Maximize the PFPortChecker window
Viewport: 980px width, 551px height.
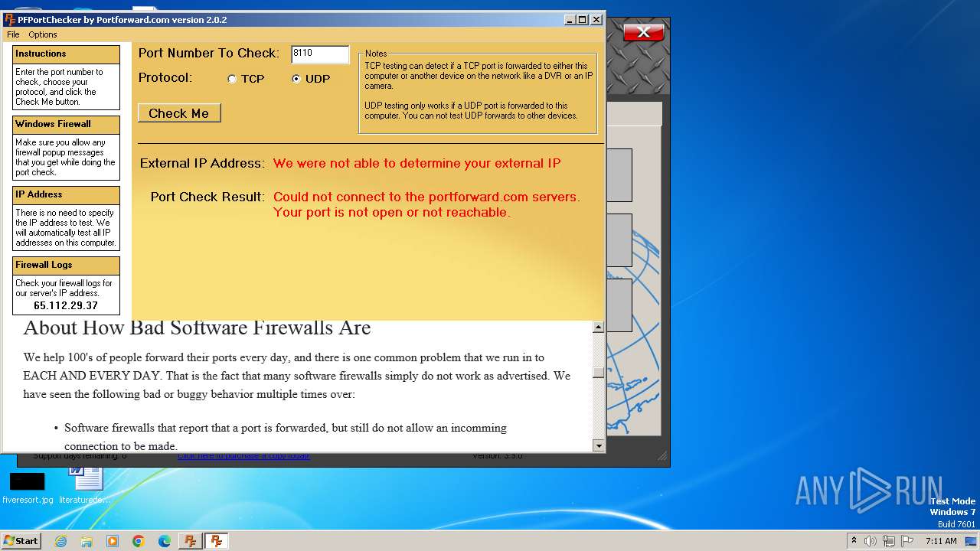[x=582, y=20]
